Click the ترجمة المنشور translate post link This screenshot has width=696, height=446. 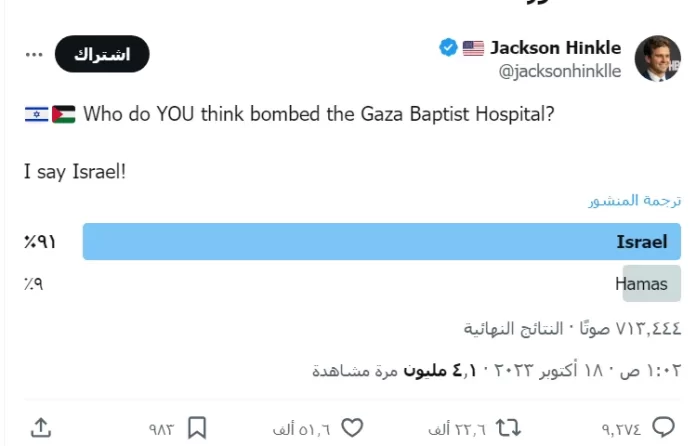pos(635,201)
